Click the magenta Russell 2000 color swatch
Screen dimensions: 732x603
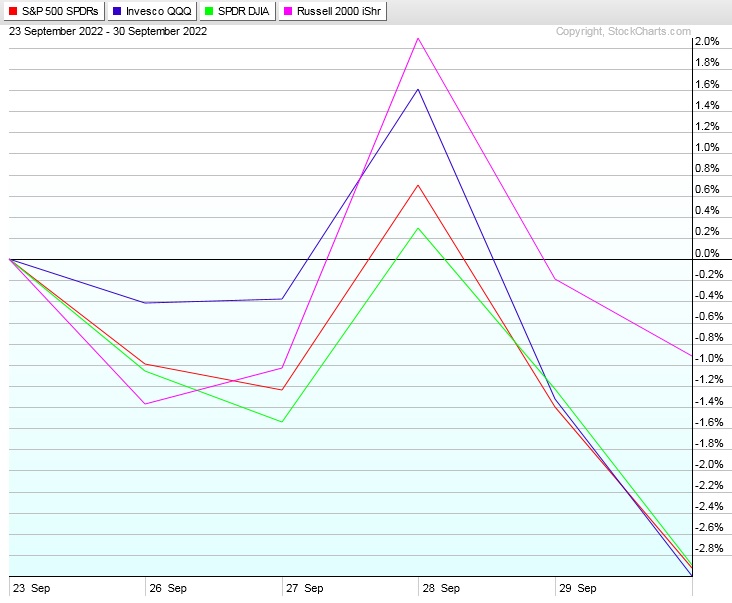(x=288, y=11)
